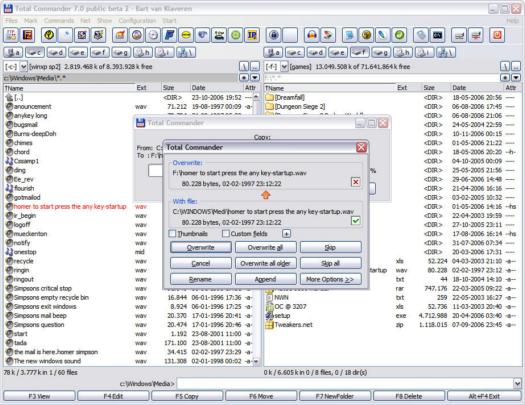Switch left panel to drive d
Image resolution: width=525 pixels, height=405 pixels.
[56, 53]
